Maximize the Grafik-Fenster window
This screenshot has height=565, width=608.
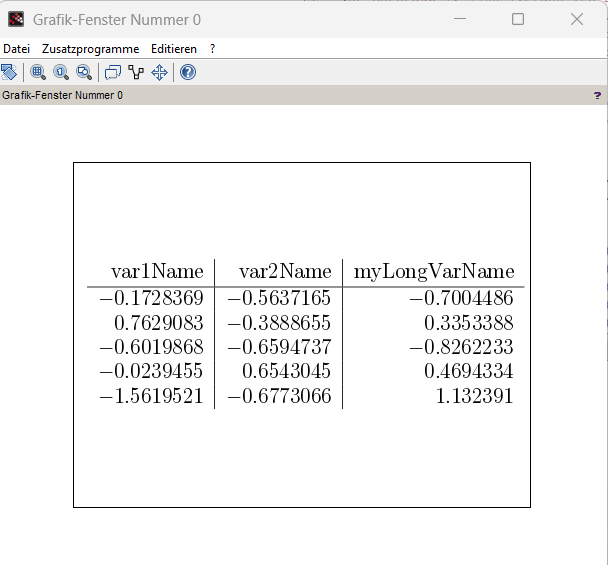coord(518,19)
